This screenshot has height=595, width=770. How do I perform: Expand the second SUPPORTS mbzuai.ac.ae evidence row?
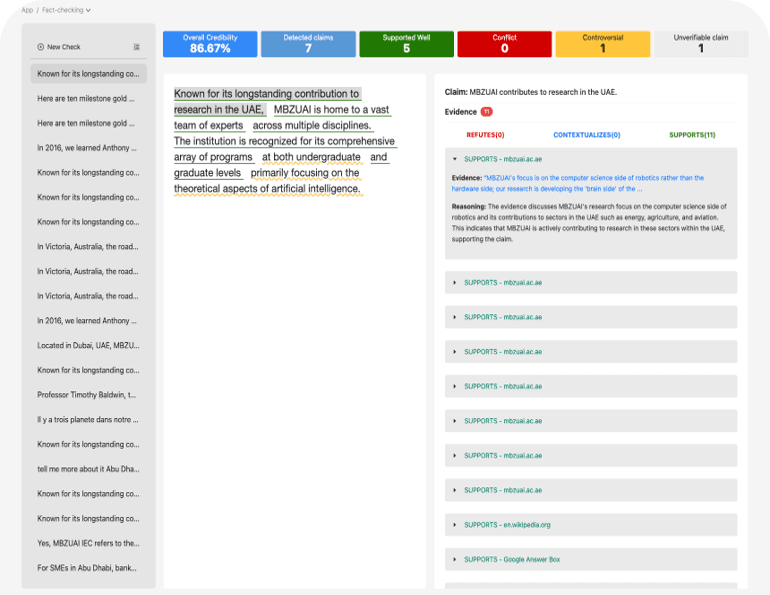pyautogui.click(x=591, y=283)
